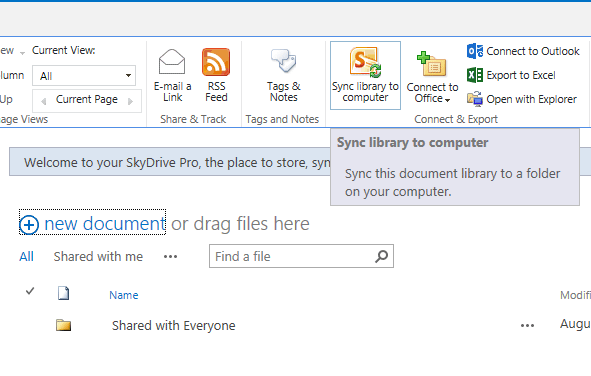Open Tags & Notes
591x376 pixels.
tap(284, 75)
